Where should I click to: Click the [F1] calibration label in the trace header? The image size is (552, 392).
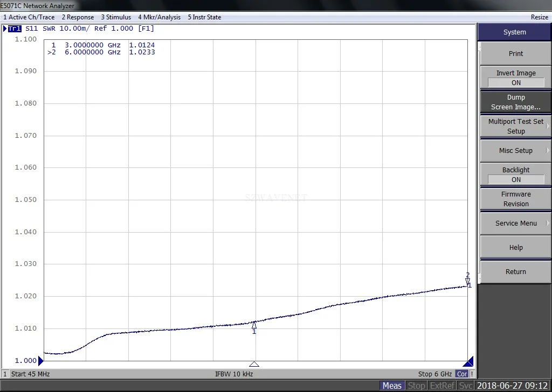click(x=146, y=29)
